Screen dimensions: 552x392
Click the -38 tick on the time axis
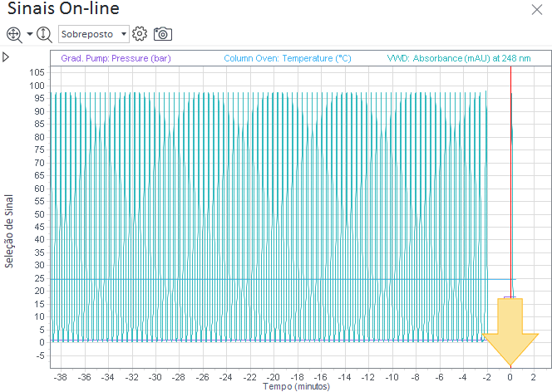click(x=61, y=377)
